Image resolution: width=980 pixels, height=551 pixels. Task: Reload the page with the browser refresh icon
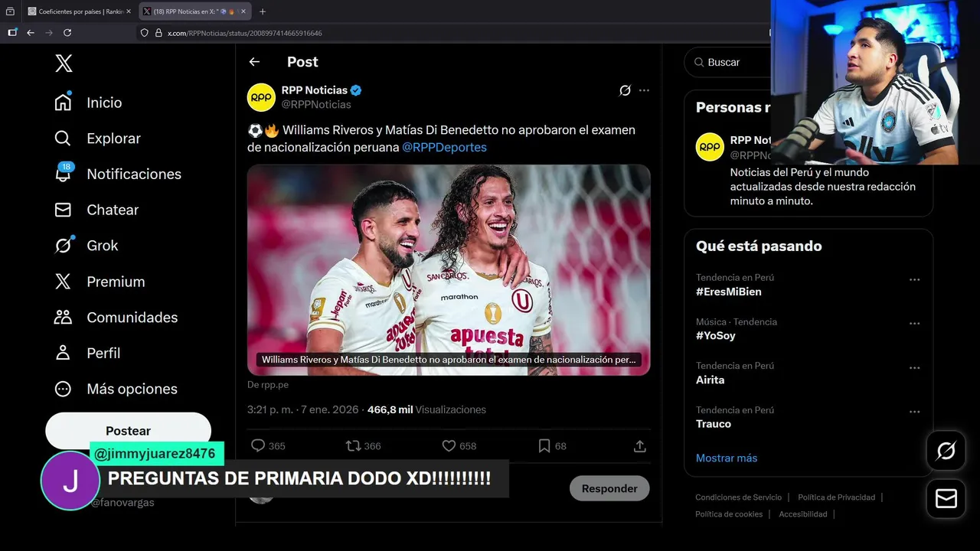pos(67,33)
